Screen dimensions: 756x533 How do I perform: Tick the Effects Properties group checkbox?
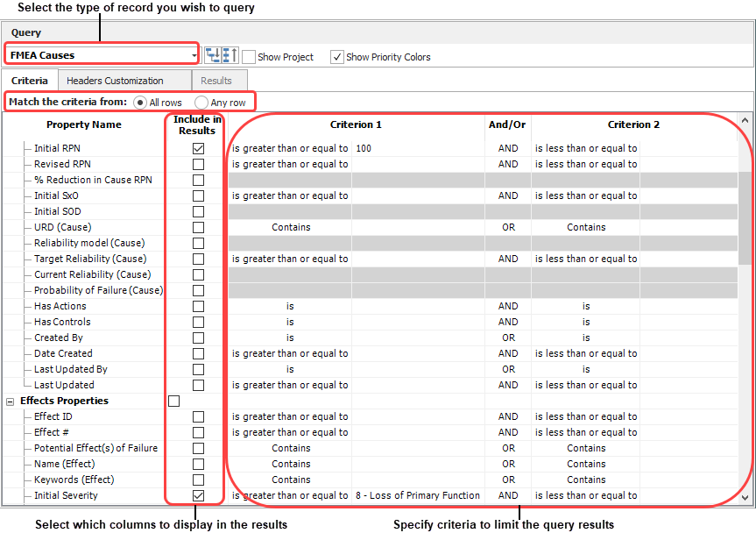tap(173, 402)
